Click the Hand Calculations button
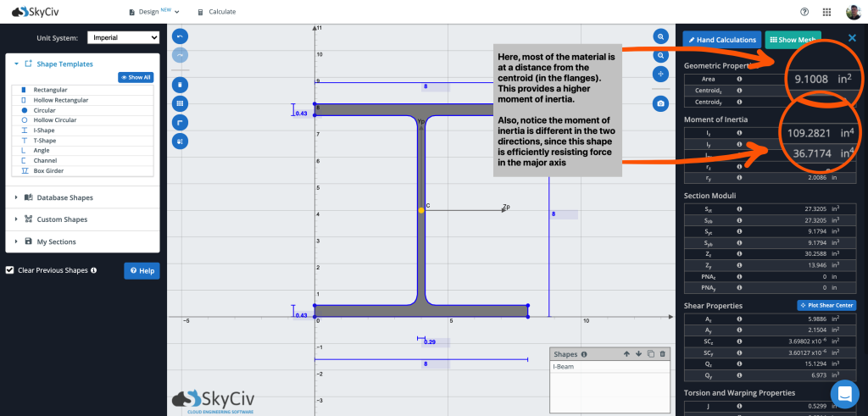This screenshot has height=416, width=868. coord(721,40)
